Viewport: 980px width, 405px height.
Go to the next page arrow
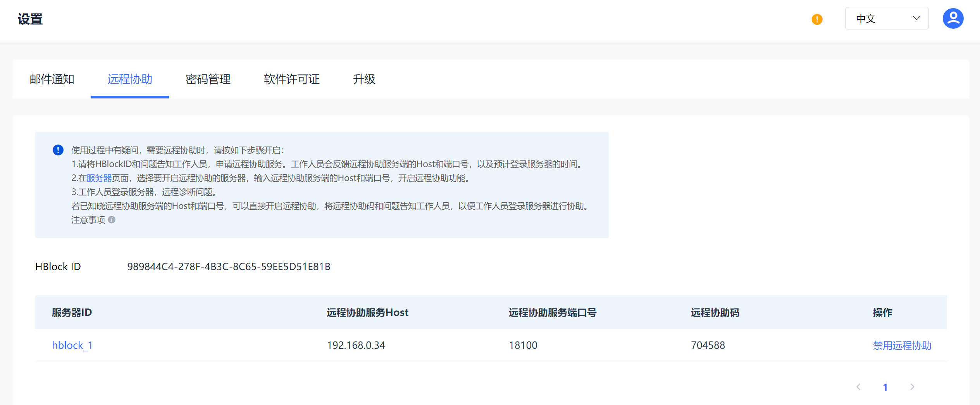[912, 387]
